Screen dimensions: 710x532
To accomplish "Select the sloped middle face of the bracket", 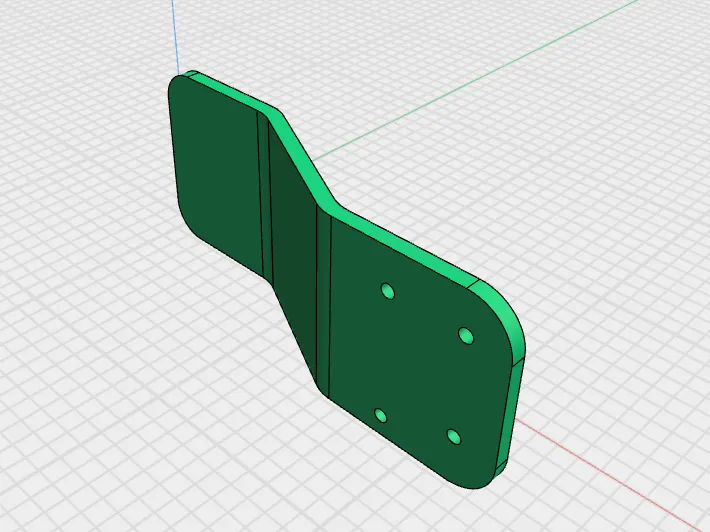I will (293, 254).
